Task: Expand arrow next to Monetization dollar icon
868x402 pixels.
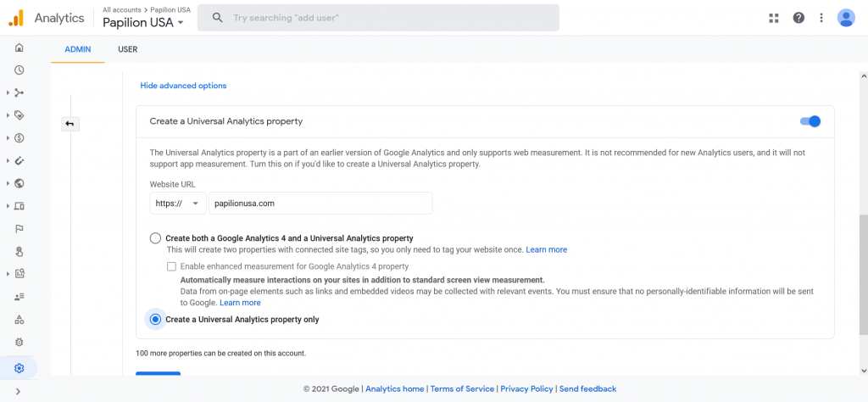Action: click(8, 138)
